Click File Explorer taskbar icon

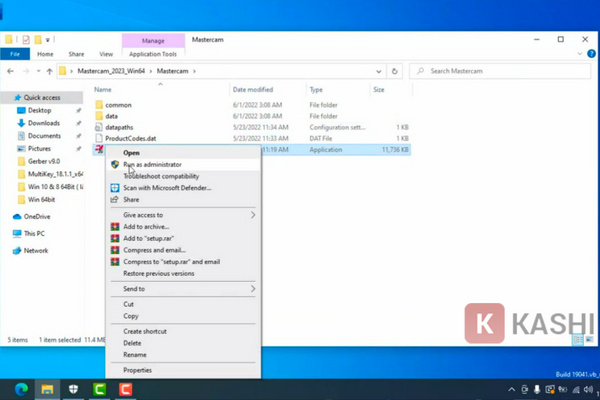(47, 389)
